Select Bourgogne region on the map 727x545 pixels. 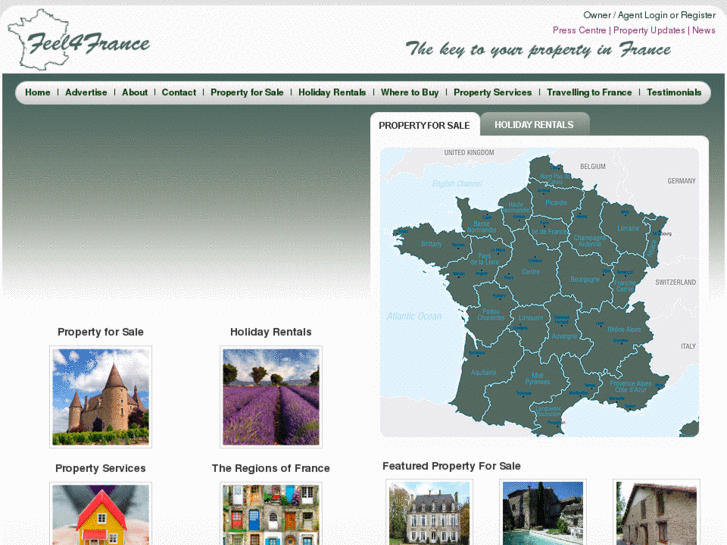click(x=585, y=279)
